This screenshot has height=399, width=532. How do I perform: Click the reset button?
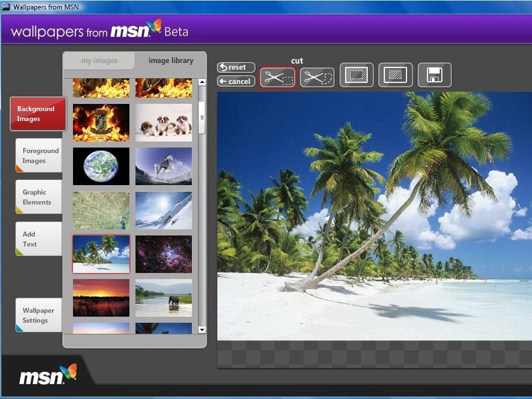pos(235,67)
